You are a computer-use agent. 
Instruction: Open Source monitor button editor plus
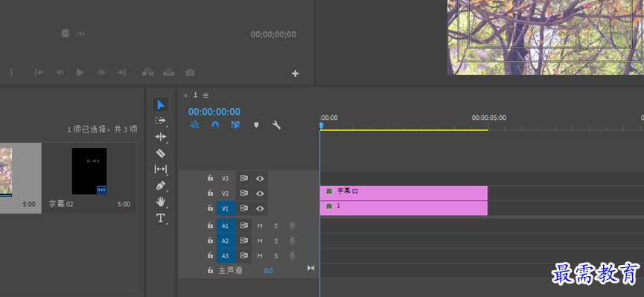tap(295, 74)
